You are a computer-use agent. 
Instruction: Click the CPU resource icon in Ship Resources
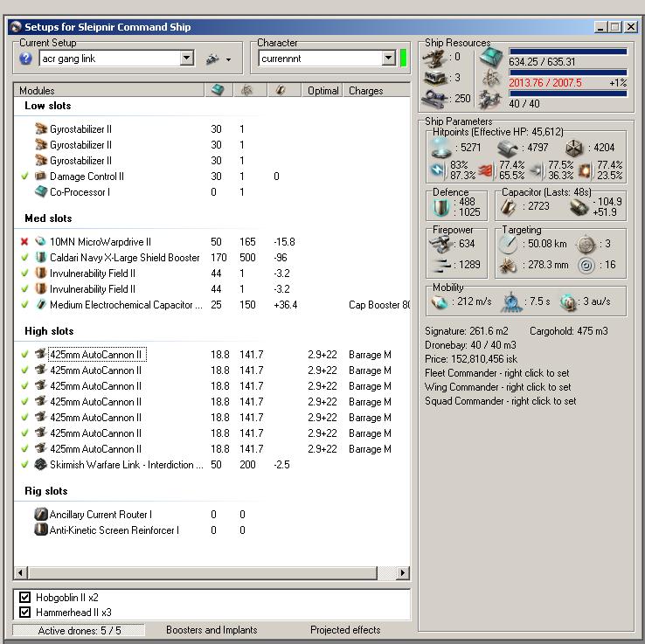click(x=491, y=57)
